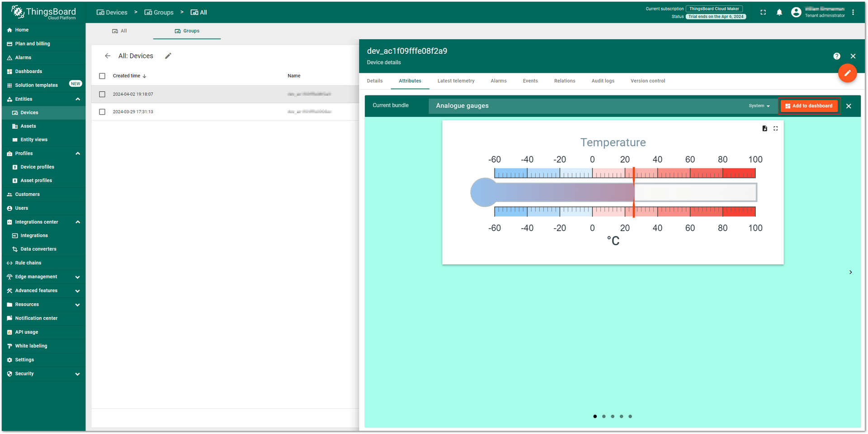
Task: Expand Edge management section
Action: (x=78, y=277)
